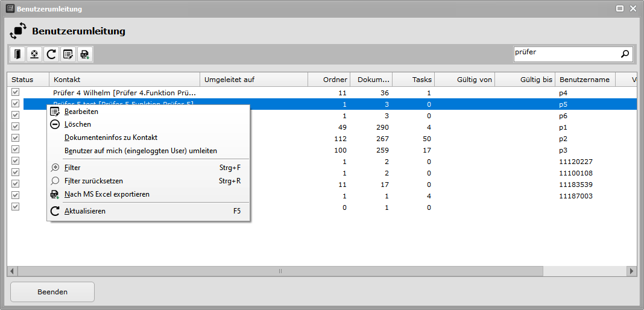
Task: Toggle the status checkbox in the p6 row
Action: [x=16, y=115]
